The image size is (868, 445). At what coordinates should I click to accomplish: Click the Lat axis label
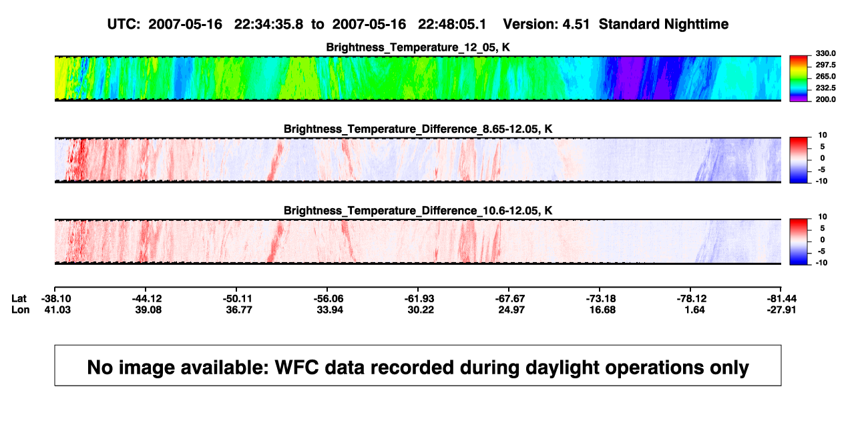[x=21, y=298]
